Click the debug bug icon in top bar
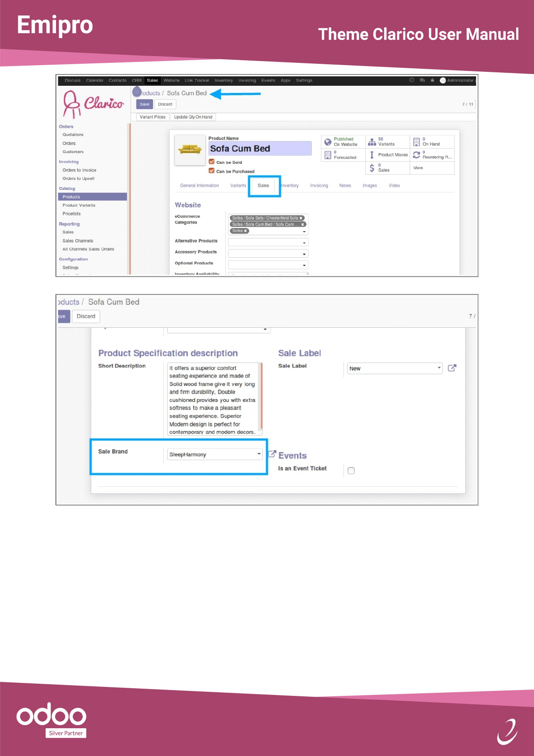 pos(433,80)
